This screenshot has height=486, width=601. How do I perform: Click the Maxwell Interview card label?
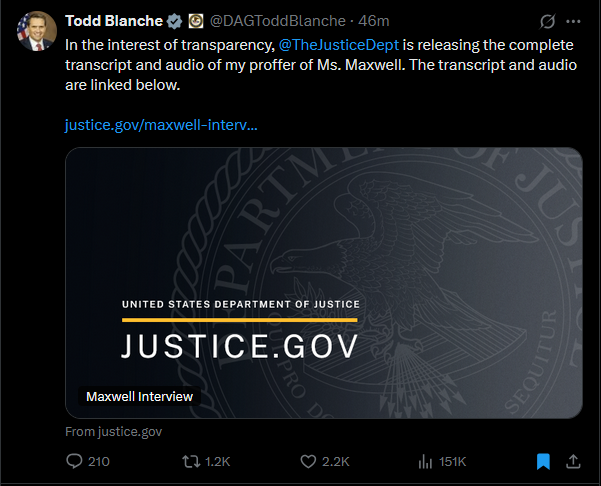tap(139, 396)
